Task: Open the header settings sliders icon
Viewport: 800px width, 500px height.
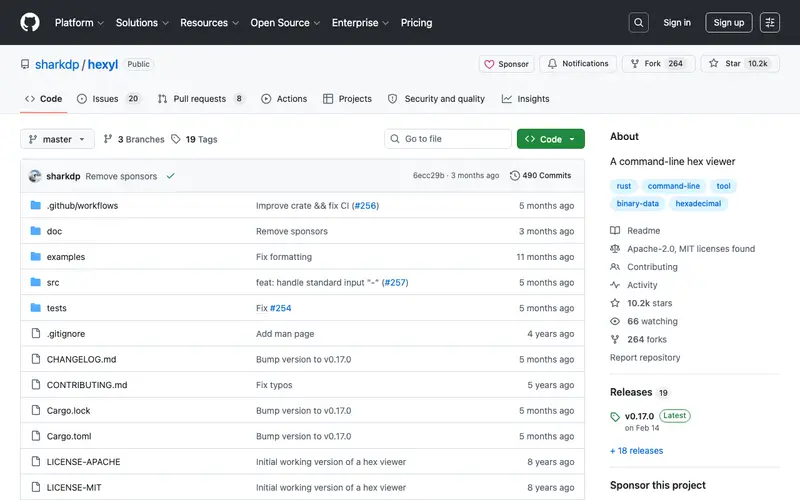Action: pyautogui.click(x=769, y=22)
